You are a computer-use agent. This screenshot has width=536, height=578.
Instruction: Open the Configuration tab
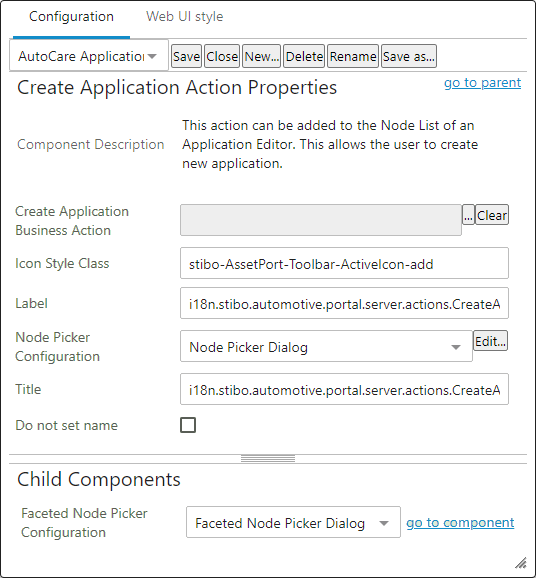tap(71, 17)
